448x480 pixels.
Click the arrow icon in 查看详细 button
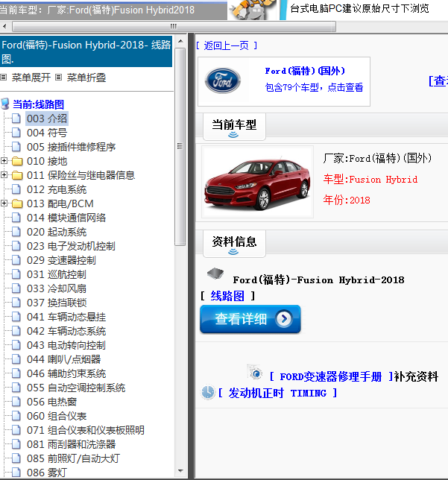click(283, 319)
